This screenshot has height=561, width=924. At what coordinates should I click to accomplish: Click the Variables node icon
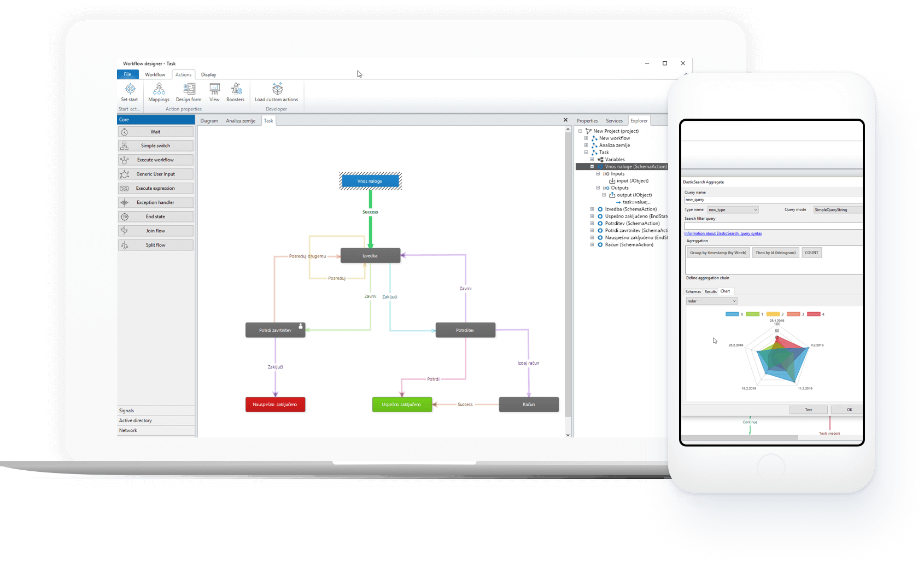click(x=600, y=160)
